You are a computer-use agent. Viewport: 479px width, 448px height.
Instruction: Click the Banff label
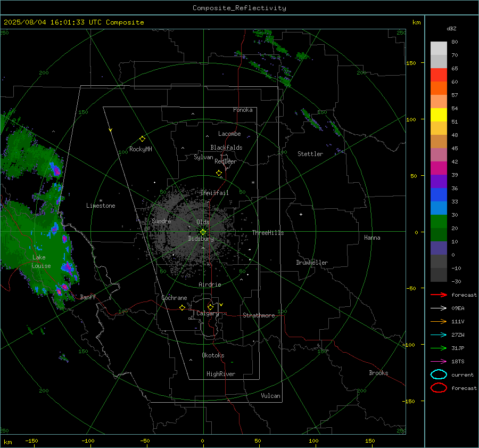pos(88,297)
